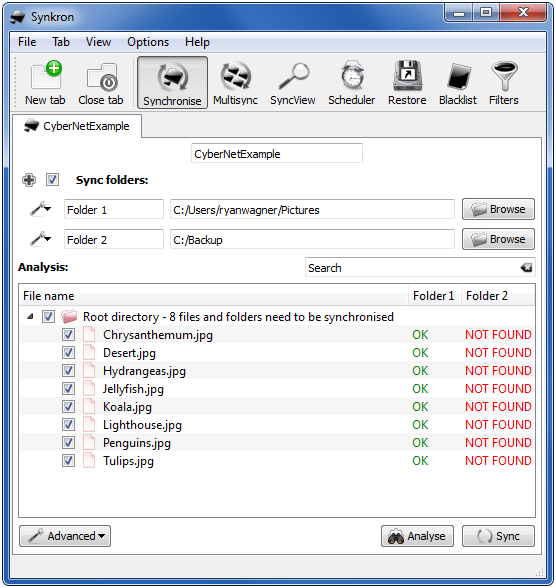Click the Analyse button
Image resolution: width=556 pixels, height=588 pixels.
(x=417, y=536)
